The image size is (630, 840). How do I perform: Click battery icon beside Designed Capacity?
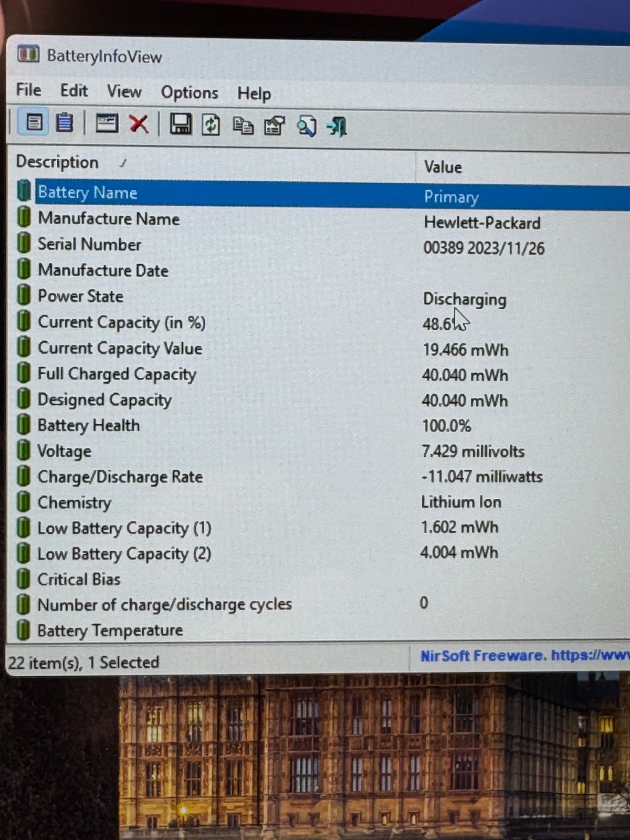pos(24,398)
